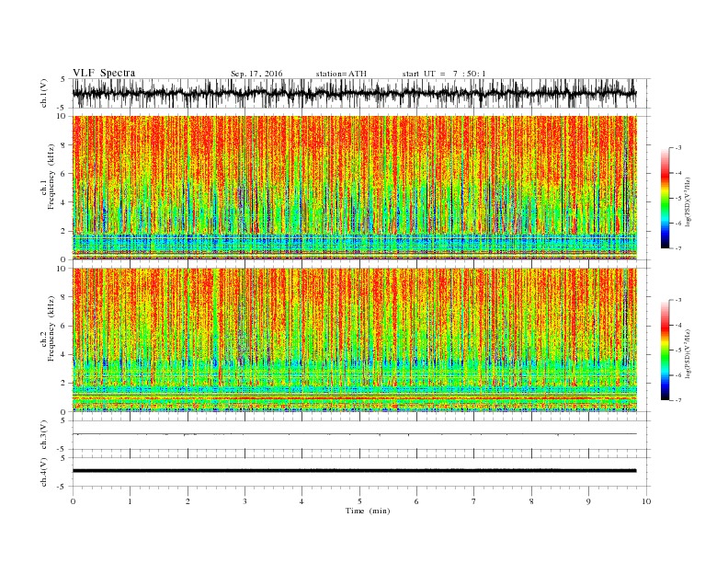Image resolution: width=728 pixels, height=563 pixels.
Task: Click the time axis tick label "9"
Action: pyautogui.click(x=588, y=501)
